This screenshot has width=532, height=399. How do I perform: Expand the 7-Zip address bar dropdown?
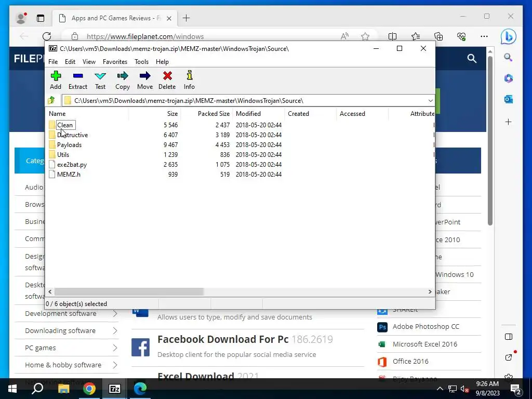coord(430,100)
